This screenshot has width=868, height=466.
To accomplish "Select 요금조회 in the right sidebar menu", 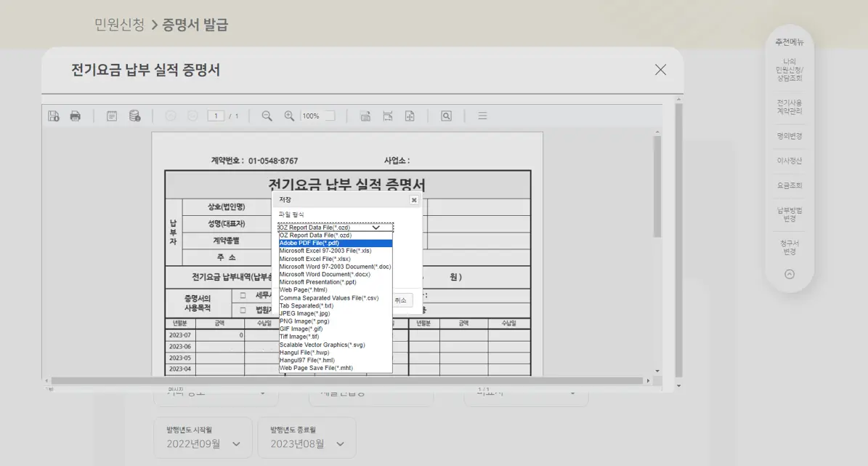I will (790, 185).
